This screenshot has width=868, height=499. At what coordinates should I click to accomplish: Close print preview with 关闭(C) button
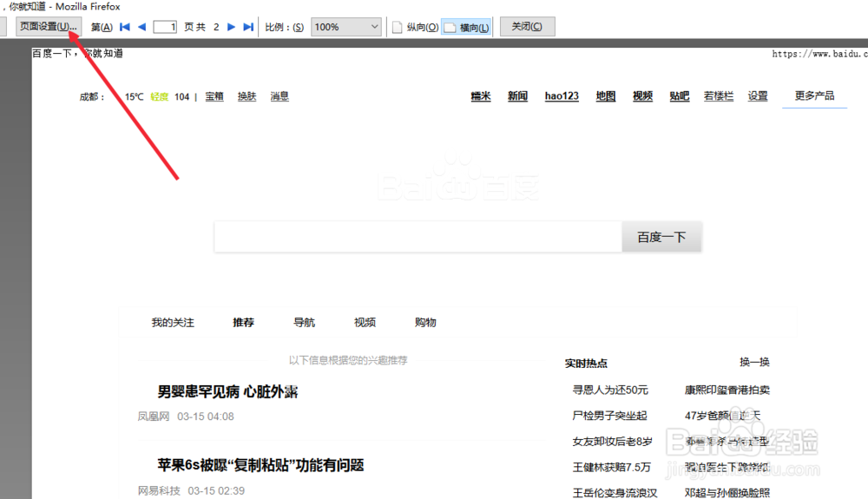coord(527,27)
